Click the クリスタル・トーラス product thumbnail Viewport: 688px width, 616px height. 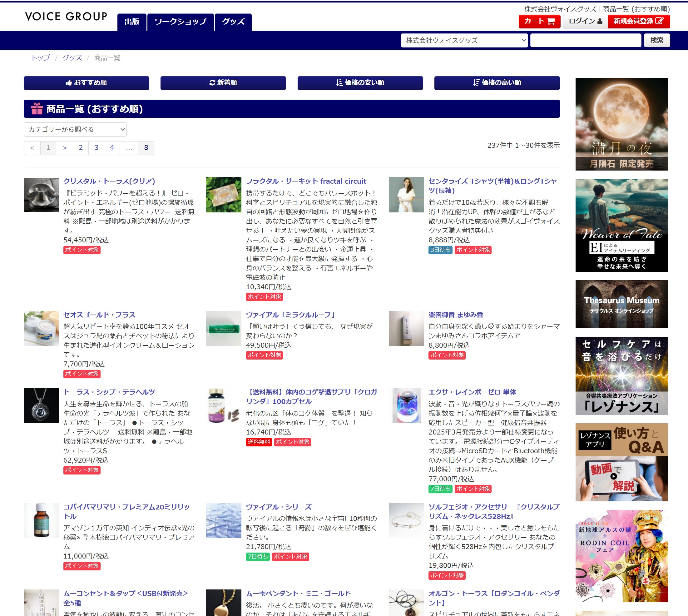pos(41,195)
